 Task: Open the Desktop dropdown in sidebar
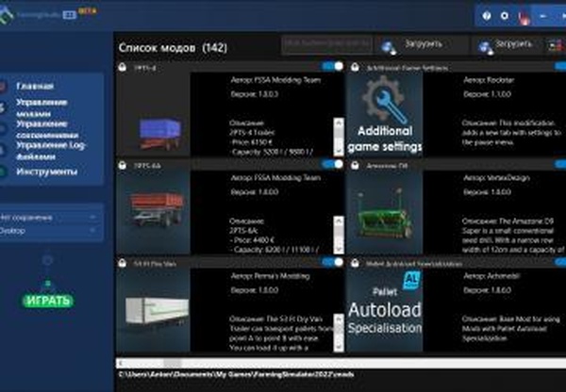click(50, 229)
